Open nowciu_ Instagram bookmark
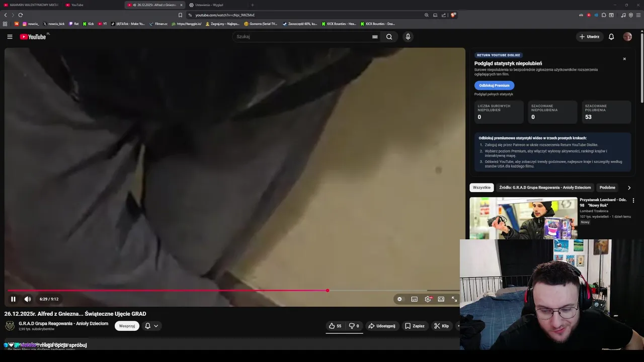 click(x=31, y=24)
